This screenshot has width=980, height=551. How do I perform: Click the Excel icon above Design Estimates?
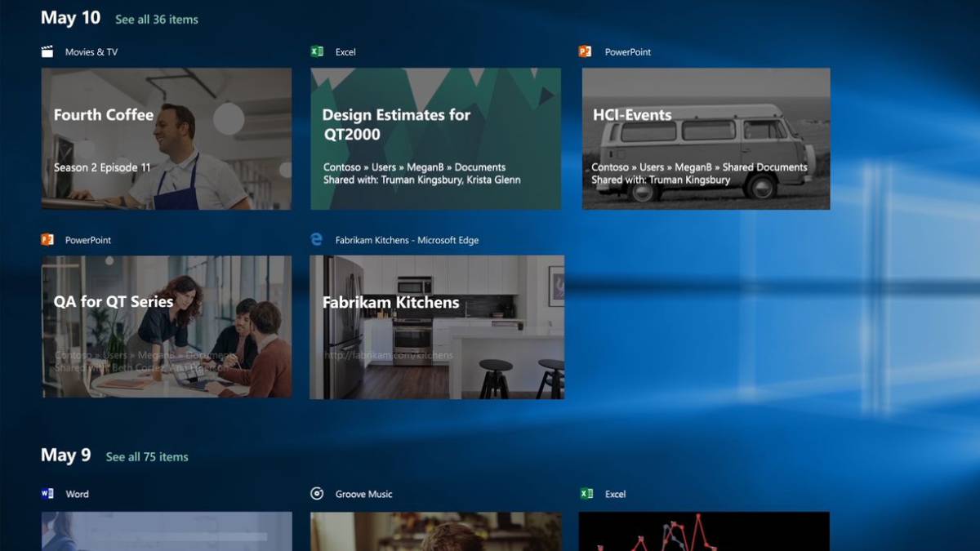(317, 51)
